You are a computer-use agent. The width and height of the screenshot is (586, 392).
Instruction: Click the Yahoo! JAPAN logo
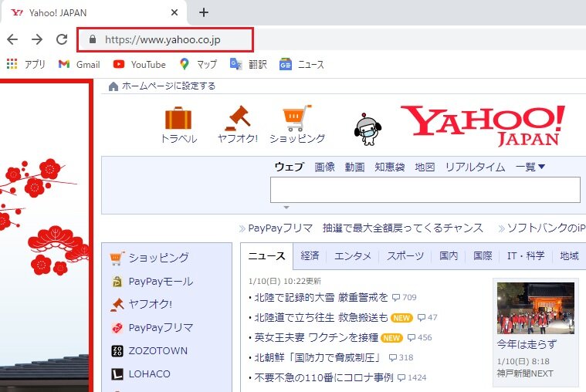(483, 126)
